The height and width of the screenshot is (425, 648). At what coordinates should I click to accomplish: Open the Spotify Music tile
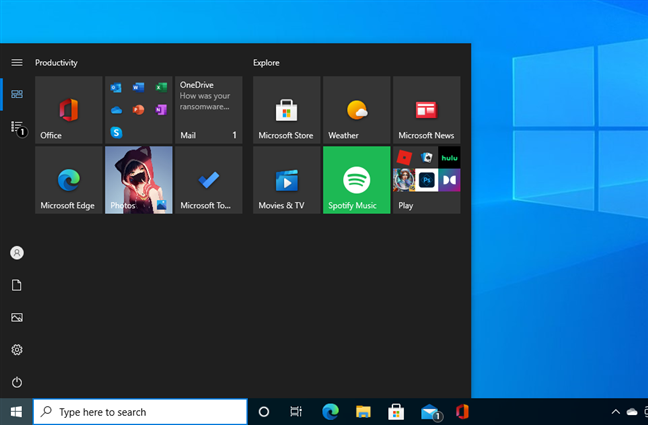pyautogui.click(x=357, y=180)
